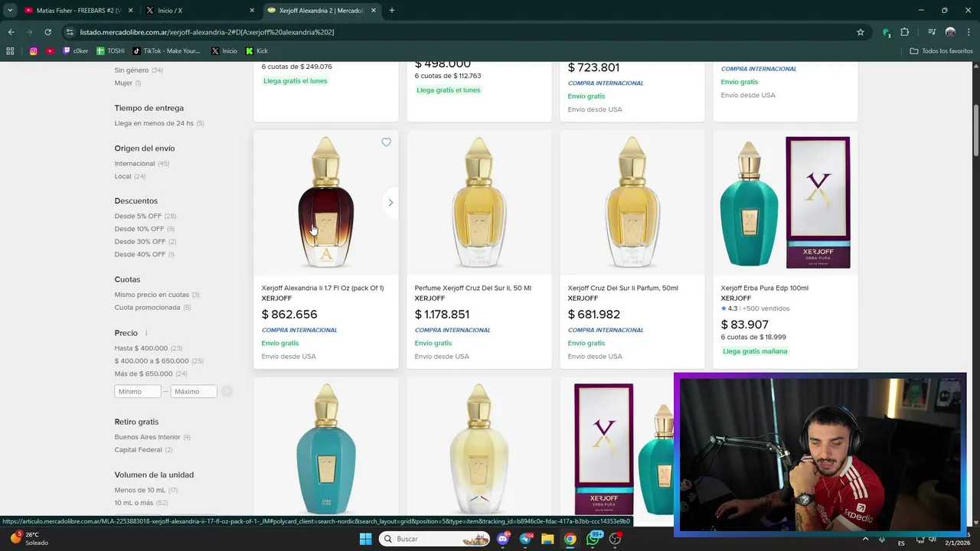Filter shipping origin Local
The image size is (980, 551).
coord(129,176)
